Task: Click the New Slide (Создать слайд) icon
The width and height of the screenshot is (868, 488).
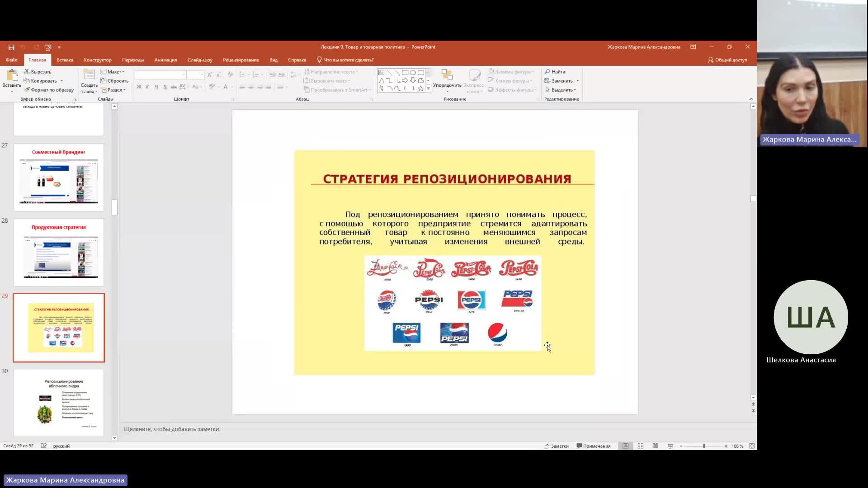Action: click(89, 75)
